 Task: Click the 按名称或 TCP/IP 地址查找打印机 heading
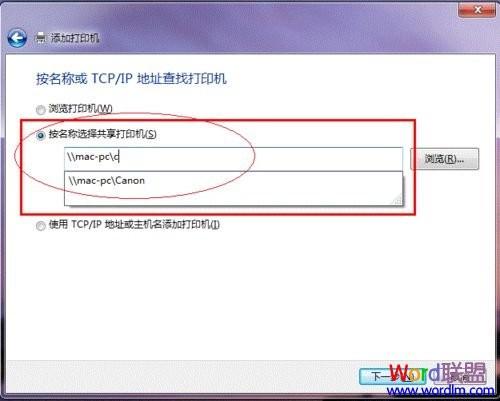click(131, 79)
